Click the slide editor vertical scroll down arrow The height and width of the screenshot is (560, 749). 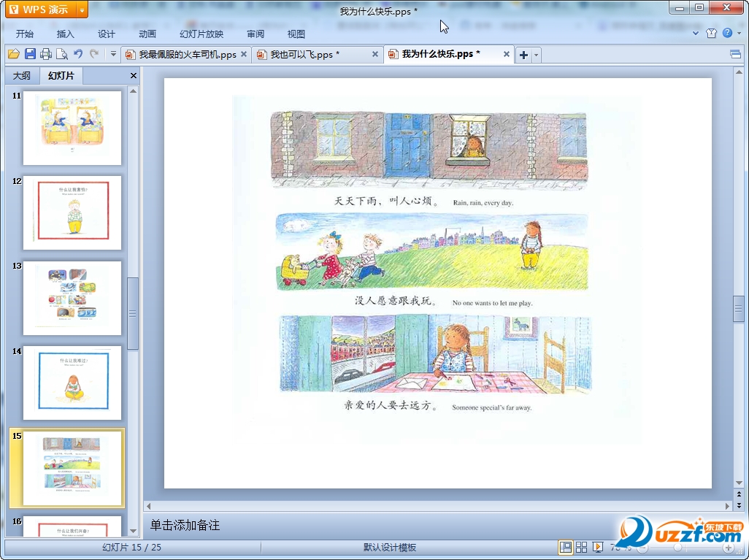click(739, 483)
